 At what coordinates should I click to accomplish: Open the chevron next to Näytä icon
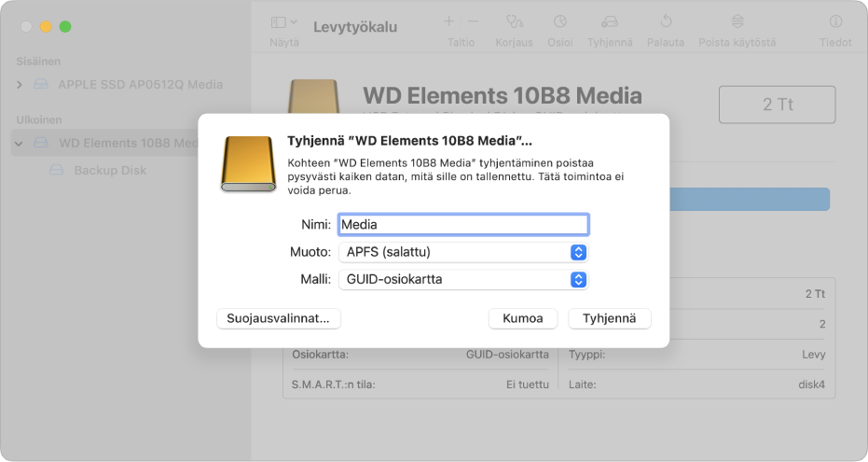point(294,22)
